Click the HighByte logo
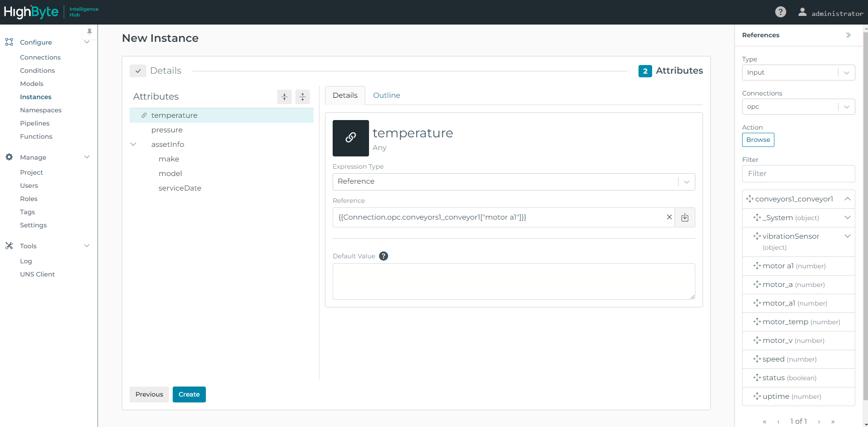The image size is (868, 427). tap(31, 12)
